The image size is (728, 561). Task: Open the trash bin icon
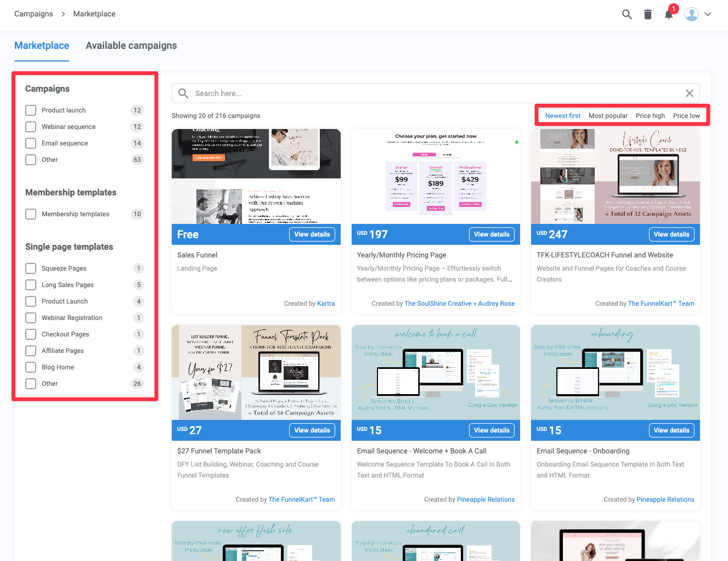647,14
